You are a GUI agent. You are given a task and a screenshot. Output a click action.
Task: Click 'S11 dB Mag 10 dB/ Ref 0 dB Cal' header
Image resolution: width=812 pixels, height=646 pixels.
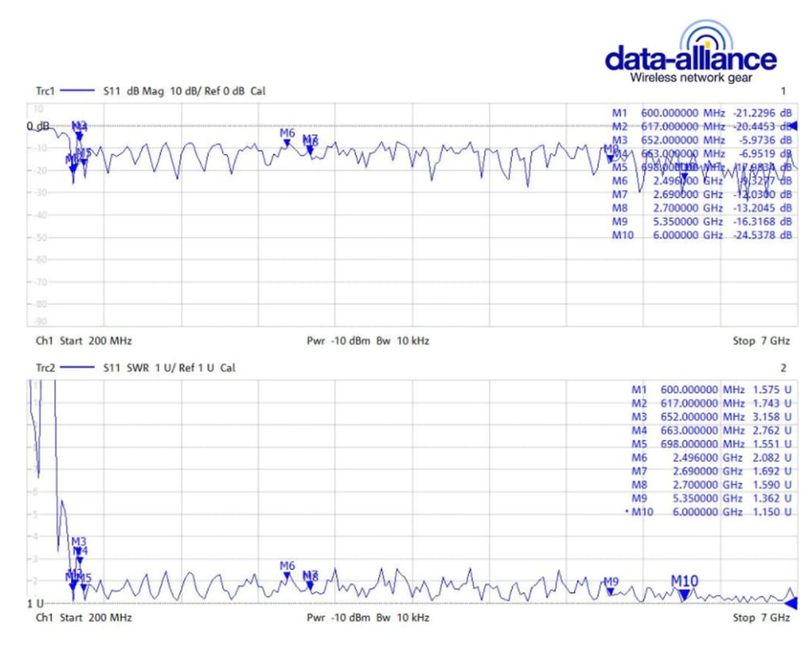pyautogui.click(x=184, y=91)
